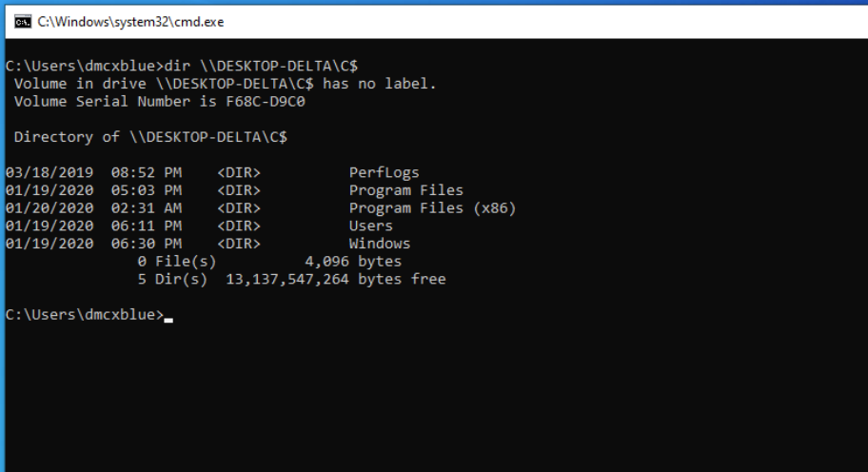The image size is (868, 472).
Task: Click the blinking cursor at the prompt
Action: pyautogui.click(x=168, y=320)
